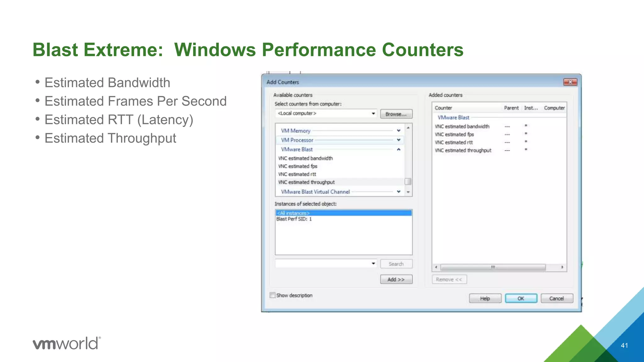This screenshot has width=644, height=362.
Task: Click the Remove << button
Action: tap(449, 279)
